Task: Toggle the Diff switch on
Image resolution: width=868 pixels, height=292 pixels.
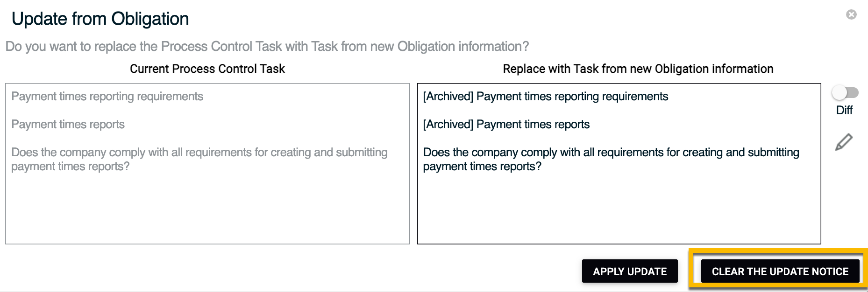Action: (x=845, y=93)
